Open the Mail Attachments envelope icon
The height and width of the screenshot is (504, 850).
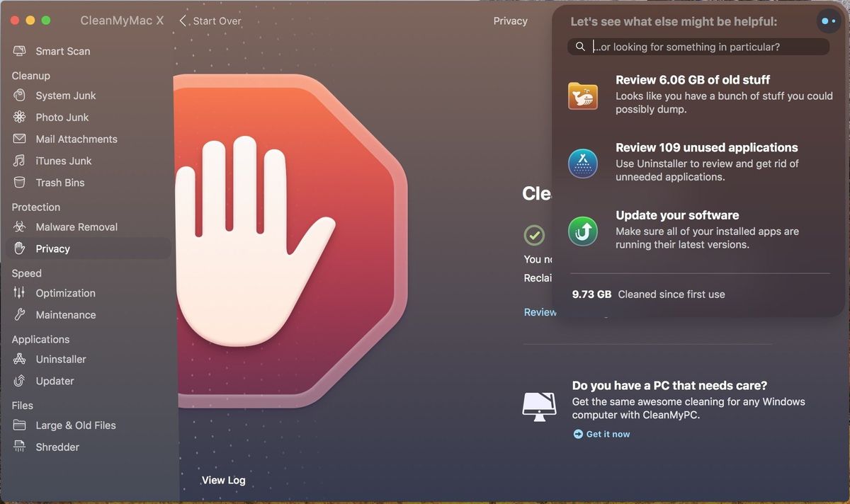[20, 139]
